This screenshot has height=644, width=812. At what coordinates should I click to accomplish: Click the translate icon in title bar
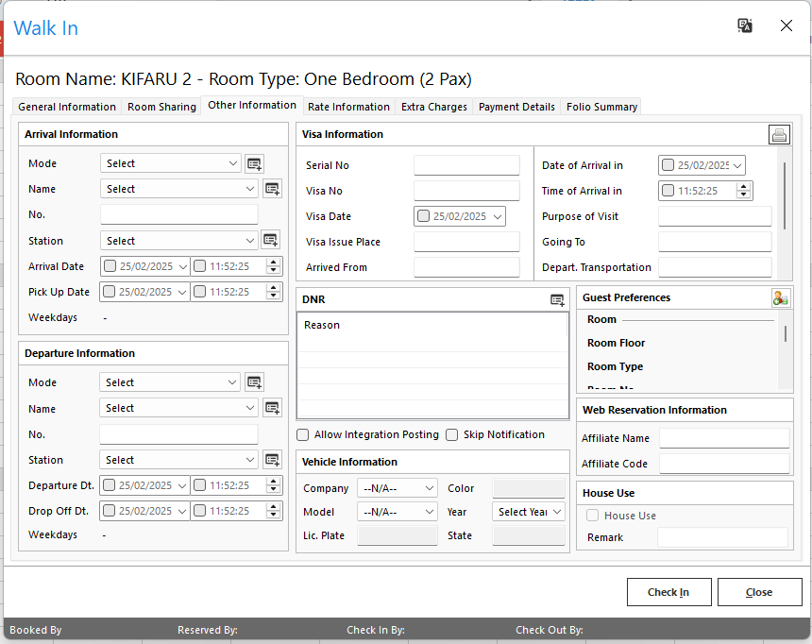coord(745,26)
